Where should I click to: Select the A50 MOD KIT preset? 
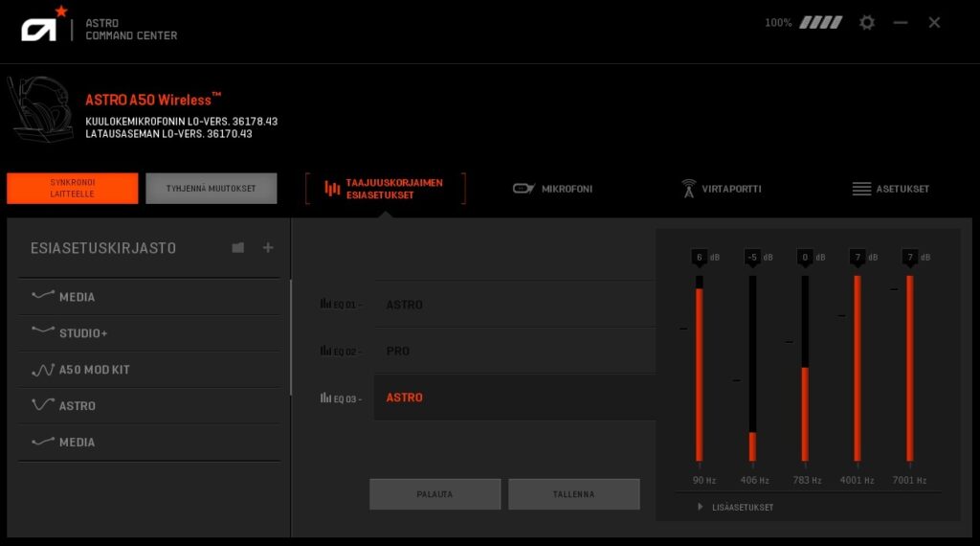pyautogui.click(x=149, y=370)
